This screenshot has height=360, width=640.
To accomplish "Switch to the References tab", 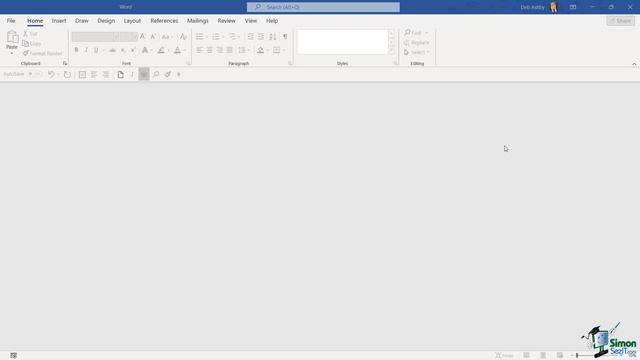I will tap(164, 21).
